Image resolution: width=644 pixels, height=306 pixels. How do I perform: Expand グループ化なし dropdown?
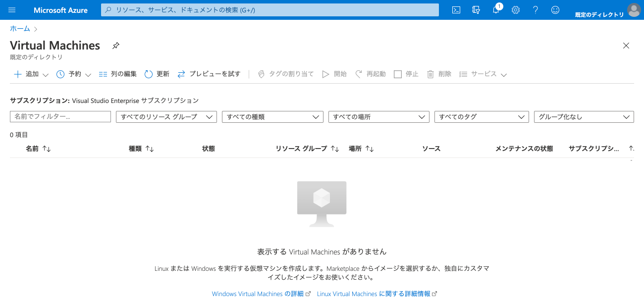point(584,117)
